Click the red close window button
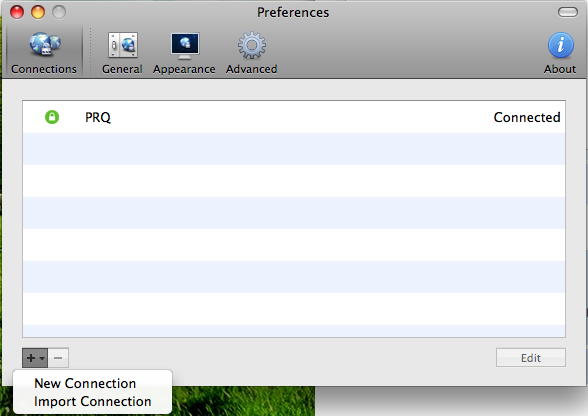 [x=17, y=12]
